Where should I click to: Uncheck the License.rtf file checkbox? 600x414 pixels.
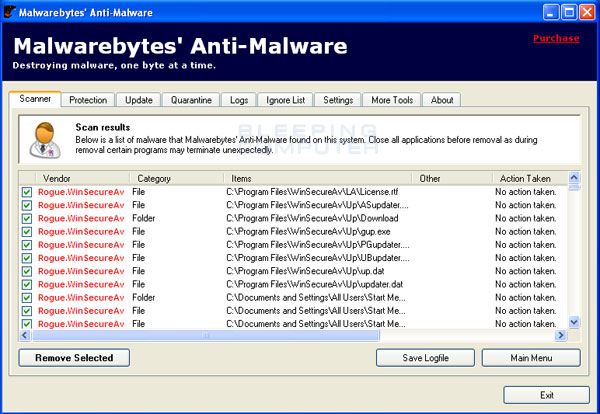tap(27, 192)
